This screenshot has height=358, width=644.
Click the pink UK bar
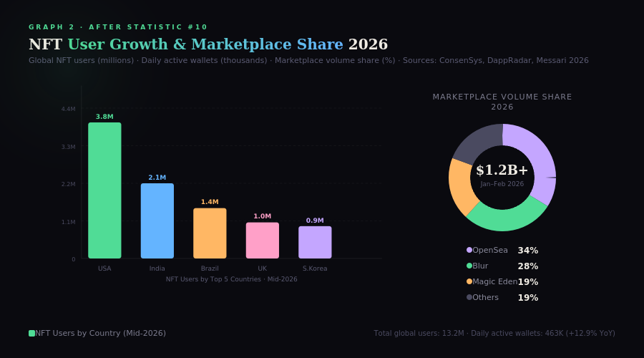(263, 241)
